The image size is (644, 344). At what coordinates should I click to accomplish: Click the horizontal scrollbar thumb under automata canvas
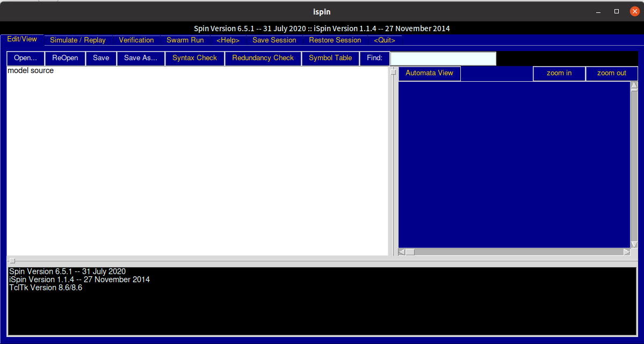(x=410, y=252)
